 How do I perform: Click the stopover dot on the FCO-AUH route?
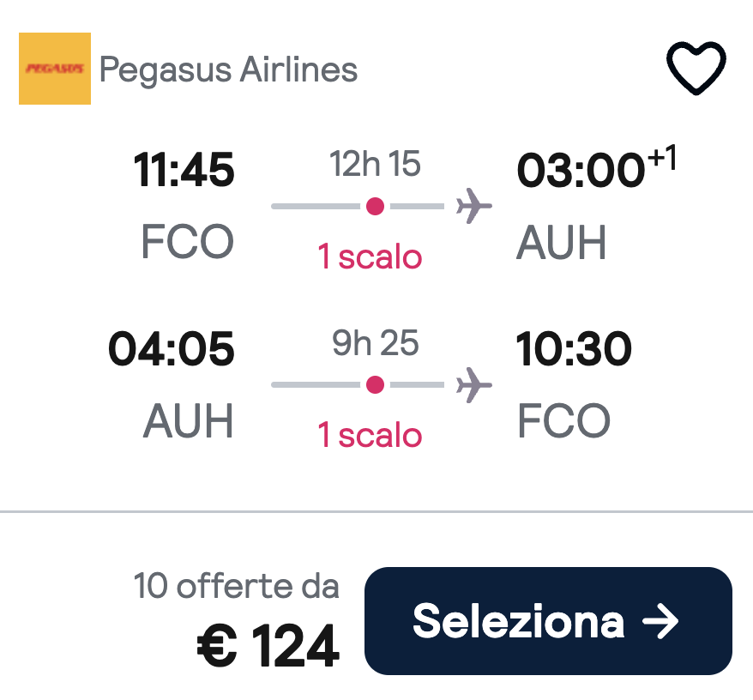click(x=373, y=205)
